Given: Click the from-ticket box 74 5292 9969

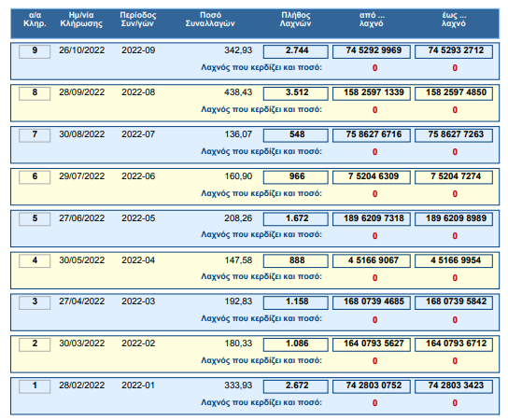Looking at the screenshot, I should 372,51.
